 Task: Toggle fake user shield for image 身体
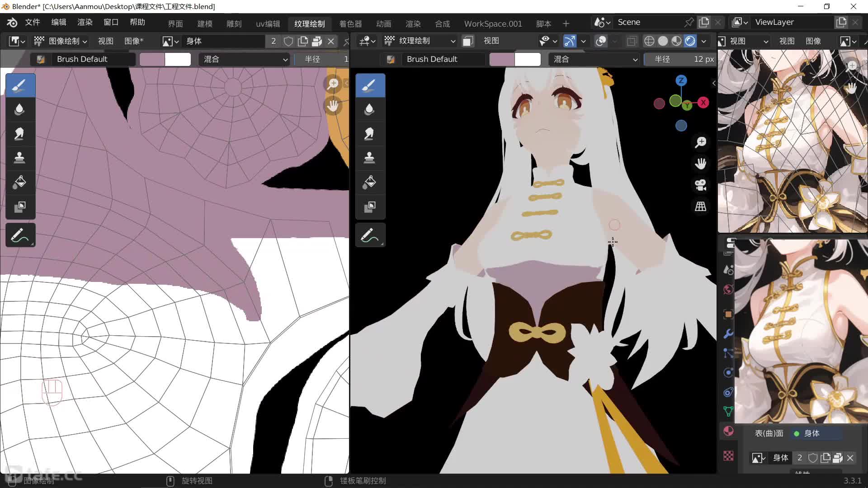tap(288, 42)
